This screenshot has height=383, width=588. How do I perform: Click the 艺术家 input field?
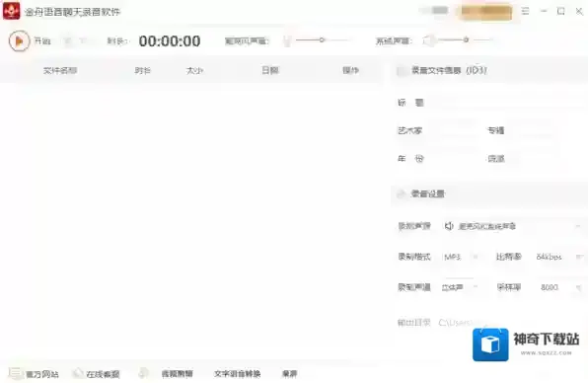click(x=452, y=130)
